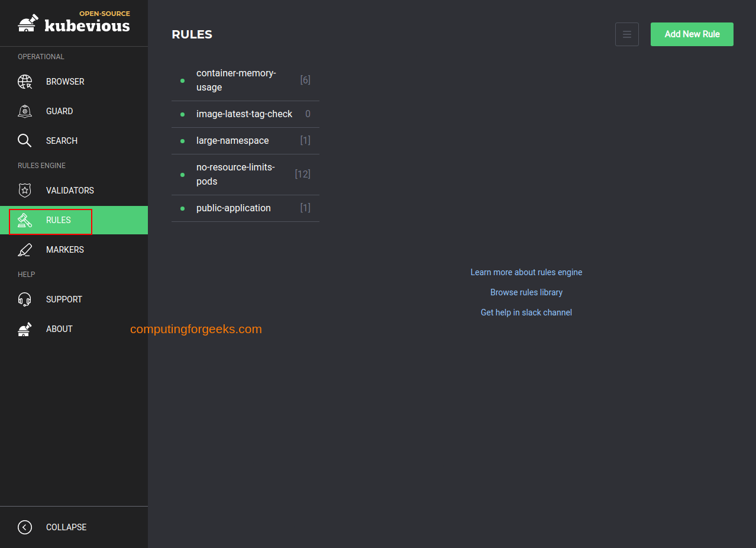Click the About telescope icon
This screenshot has height=548, width=756.
click(x=25, y=329)
